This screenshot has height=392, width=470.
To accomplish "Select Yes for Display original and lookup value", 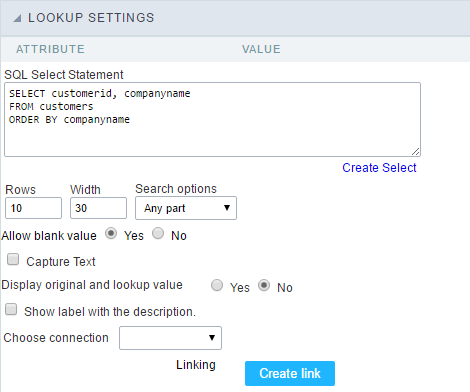I will pos(217,285).
